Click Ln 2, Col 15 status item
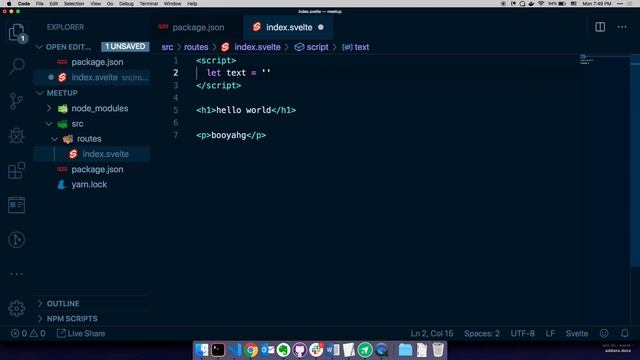This screenshot has width=640, height=360. click(432, 333)
